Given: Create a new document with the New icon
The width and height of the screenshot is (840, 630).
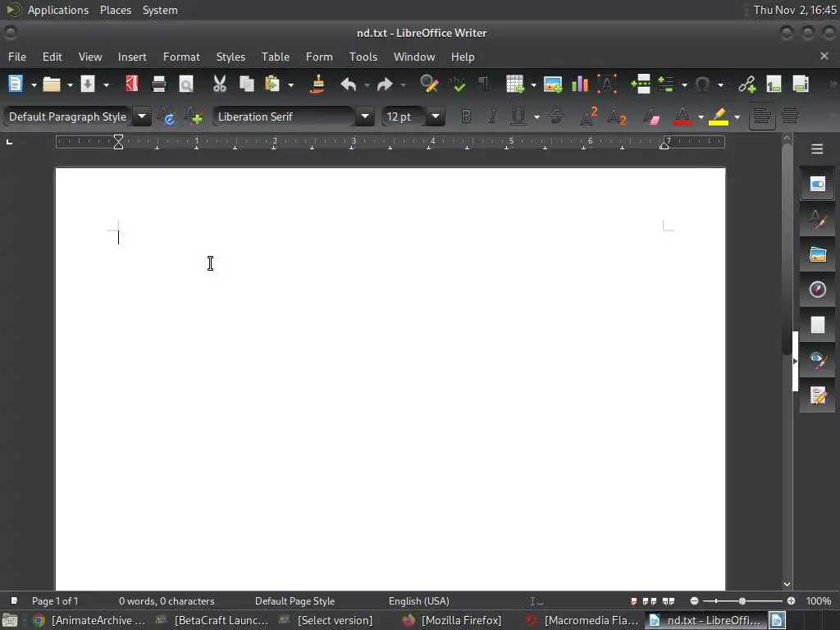Looking at the screenshot, I should (15, 84).
